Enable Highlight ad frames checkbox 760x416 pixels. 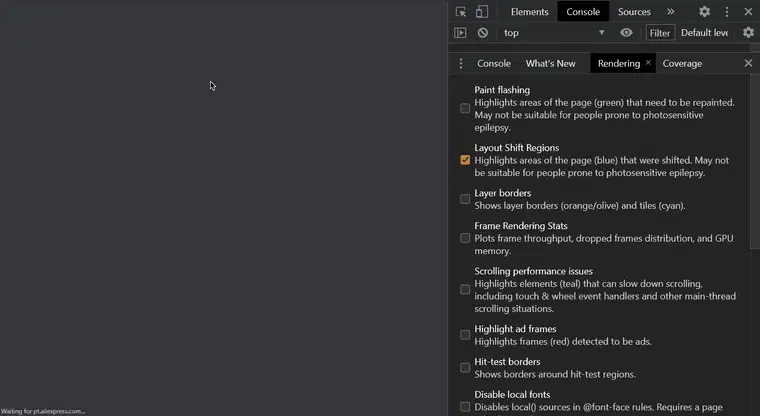465,335
